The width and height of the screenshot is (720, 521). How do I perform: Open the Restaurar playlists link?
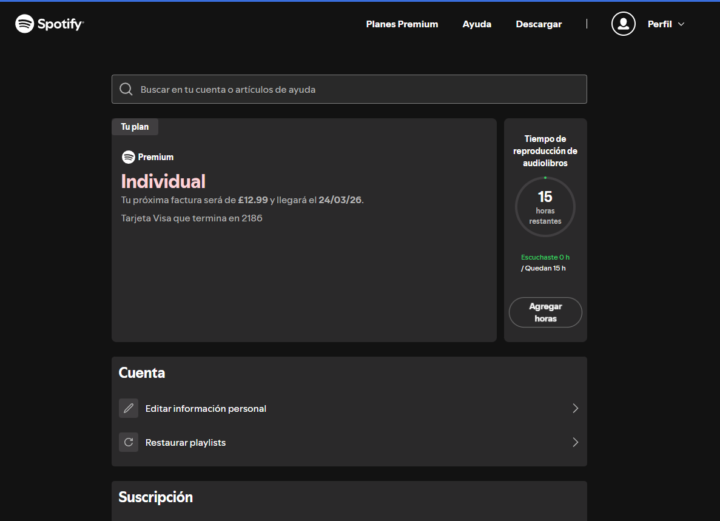pos(185,442)
